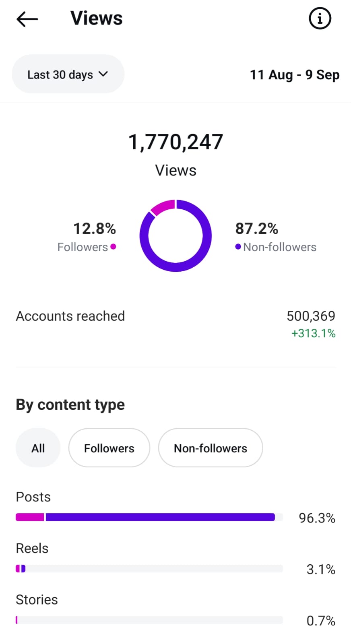Tap the 11 Aug - 9 Sep date range

[x=295, y=75]
